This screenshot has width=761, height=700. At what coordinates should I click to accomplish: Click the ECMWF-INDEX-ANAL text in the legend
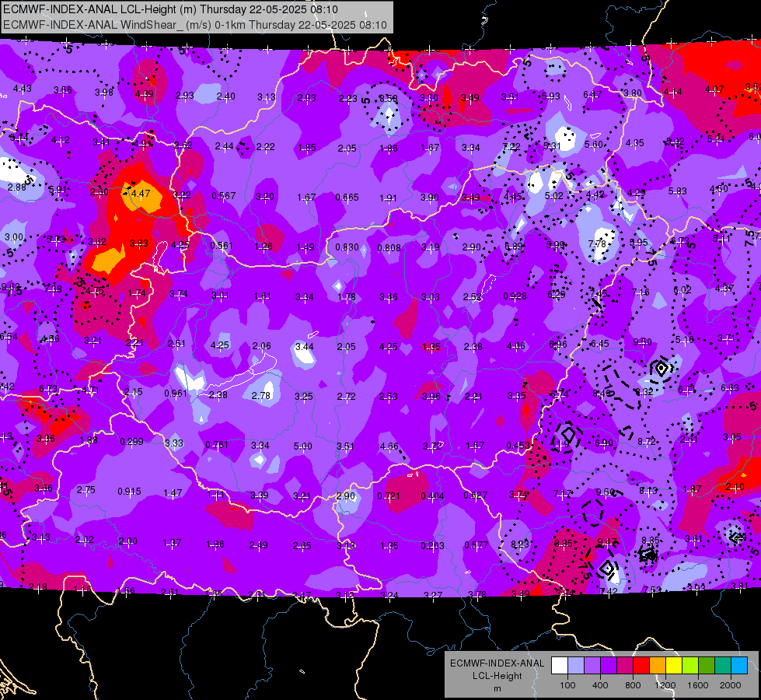tap(497, 663)
